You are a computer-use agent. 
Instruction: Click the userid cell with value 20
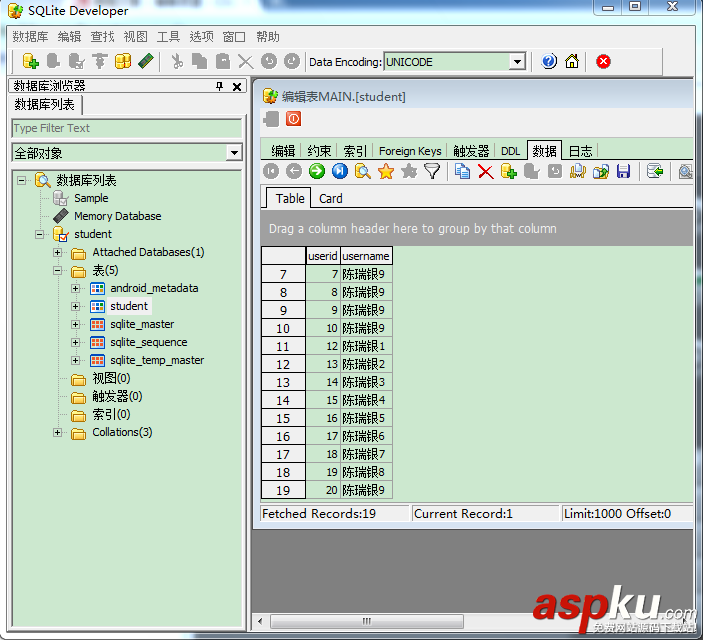click(x=323, y=490)
